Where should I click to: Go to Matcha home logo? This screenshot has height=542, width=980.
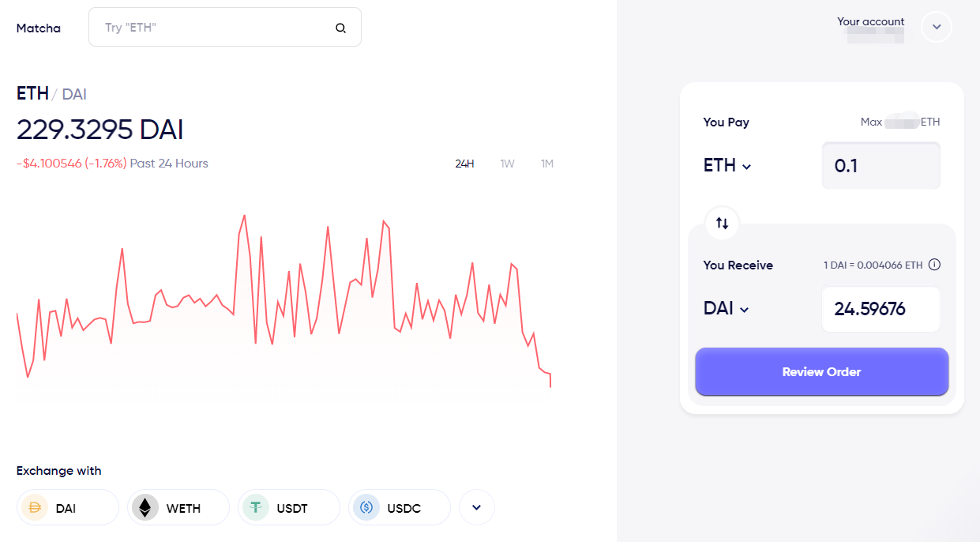[39, 28]
